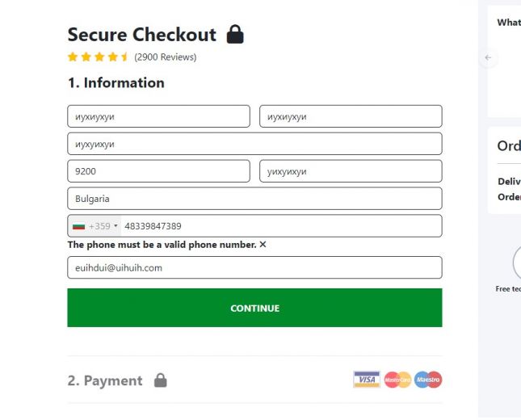Image resolution: width=521 pixels, height=420 pixels.
Task: Open the 2900 Reviews link
Action: (x=165, y=57)
